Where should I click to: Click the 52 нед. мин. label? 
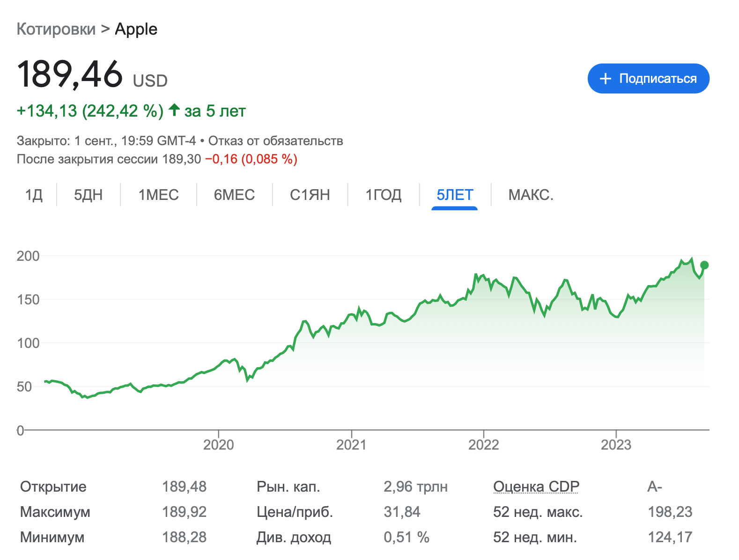(x=535, y=537)
